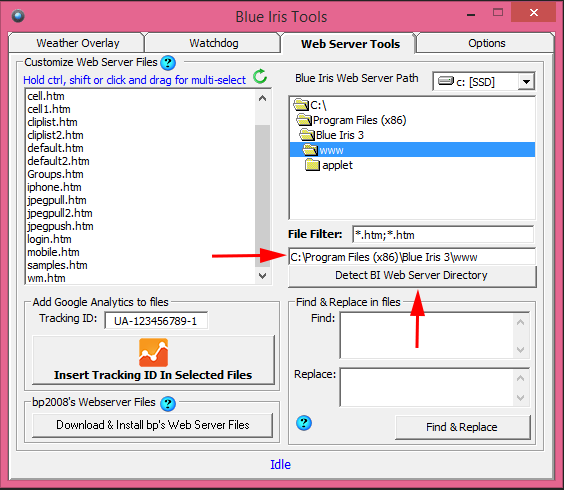Image resolution: width=564 pixels, height=490 pixels.
Task: Select wm.htm in the file list
Action: (x=46, y=278)
